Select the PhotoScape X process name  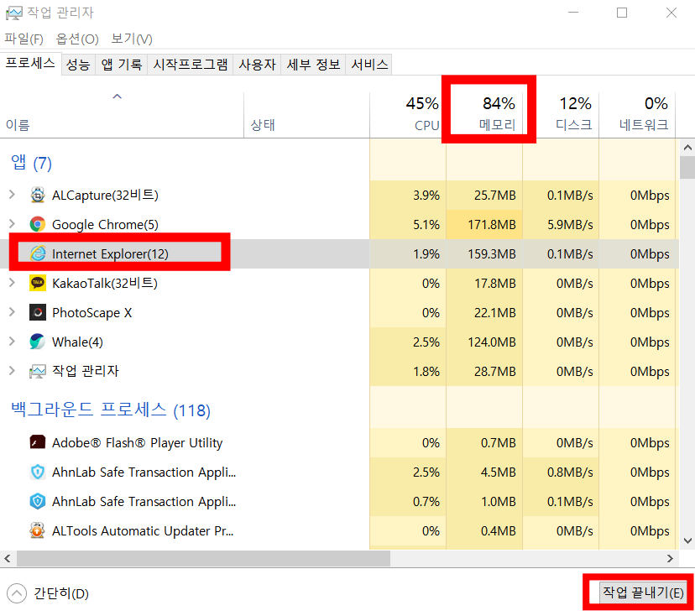pos(91,313)
